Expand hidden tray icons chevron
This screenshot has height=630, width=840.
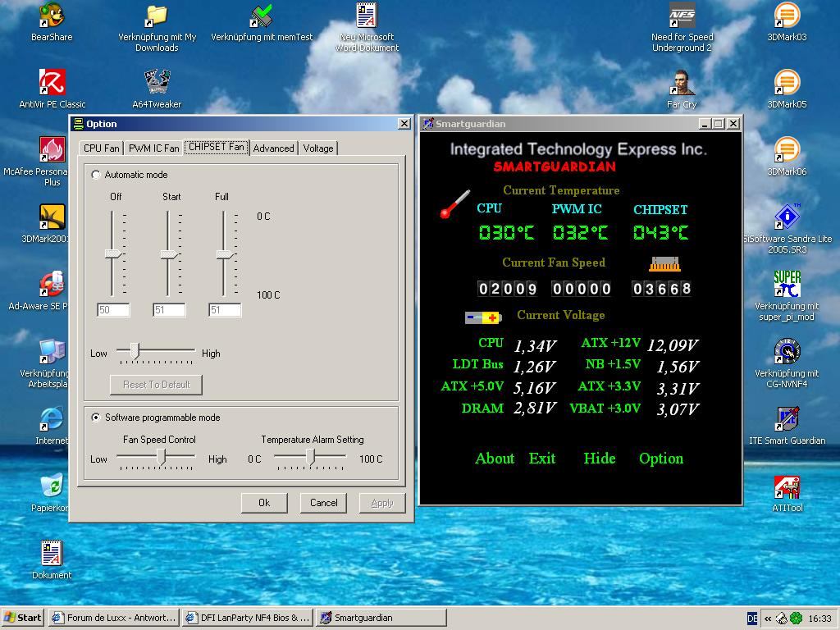point(768,619)
